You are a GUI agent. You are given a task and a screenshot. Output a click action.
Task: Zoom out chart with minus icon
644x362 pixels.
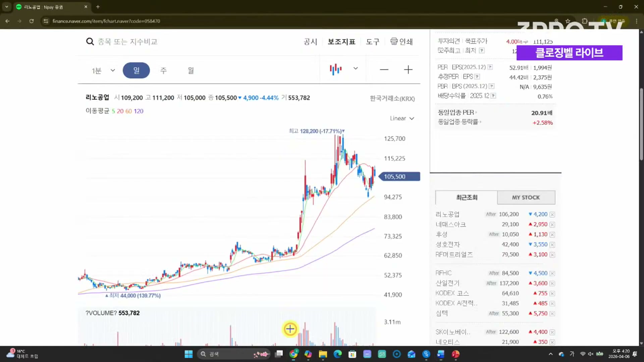click(384, 70)
